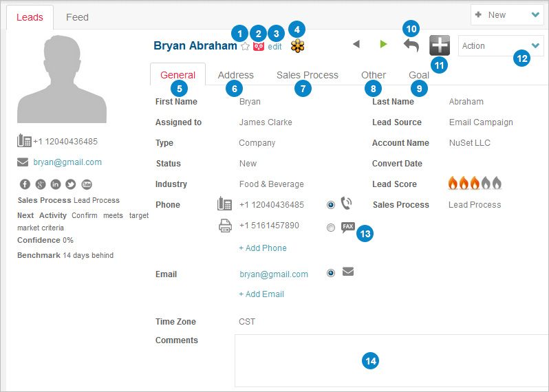Click the Twitter social icon

(x=71, y=184)
